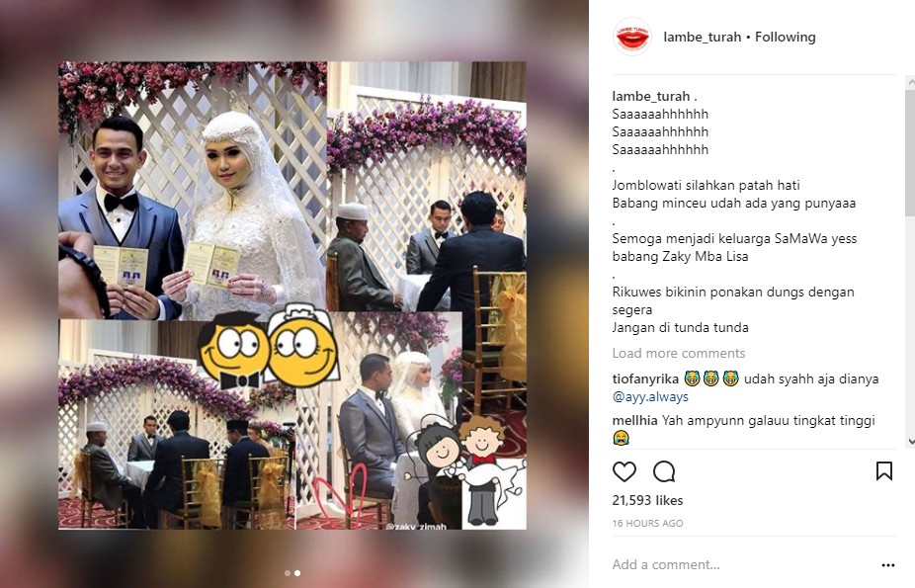Open mellhia commenter profile

tap(635, 420)
